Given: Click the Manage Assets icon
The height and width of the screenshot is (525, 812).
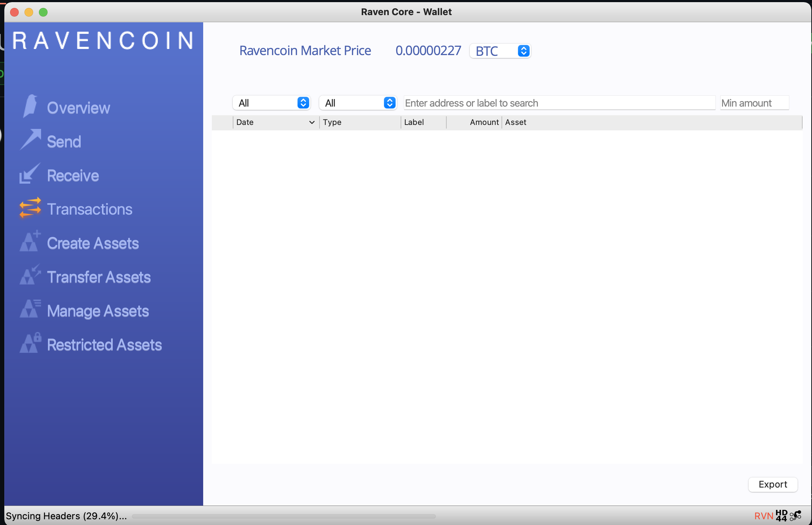Looking at the screenshot, I should click(x=30, y=309).
